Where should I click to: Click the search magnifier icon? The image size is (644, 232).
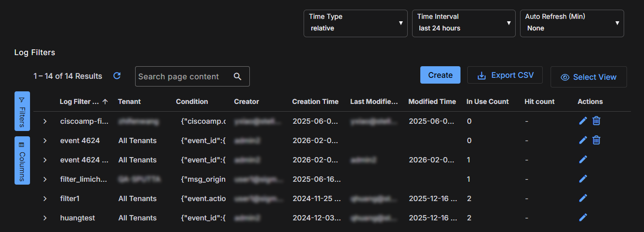(237, 76)
